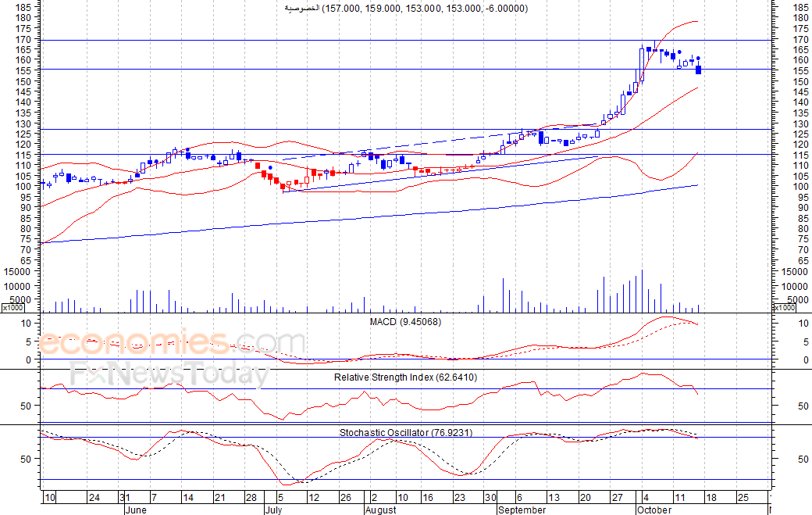Viewport: 812px width, 515px height.
Task: Select the Relative Strength Index (62.6410) label
Action: [x=405, y=377]
